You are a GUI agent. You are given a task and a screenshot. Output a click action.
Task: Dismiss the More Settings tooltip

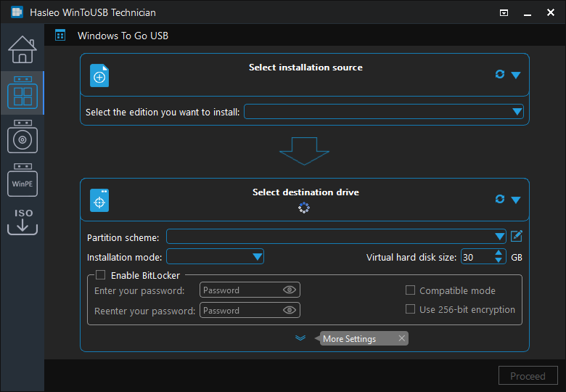(x=401, y=338)
